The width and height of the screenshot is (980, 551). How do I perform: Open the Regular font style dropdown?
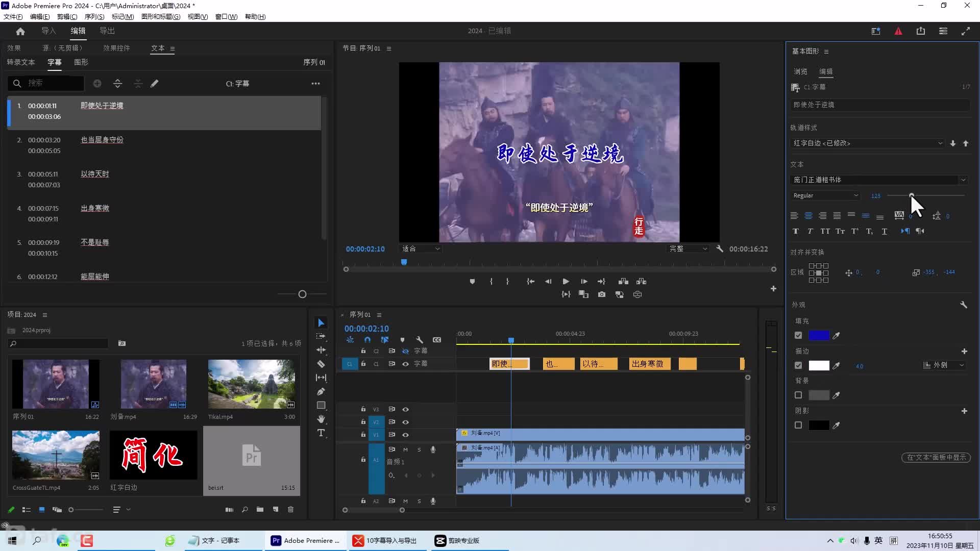click(x=825, y=195)
